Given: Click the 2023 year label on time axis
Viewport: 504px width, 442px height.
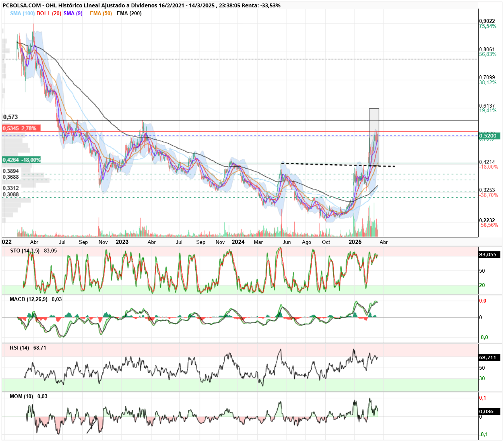Looking at the screenshot, I should [x=122, y=242].
